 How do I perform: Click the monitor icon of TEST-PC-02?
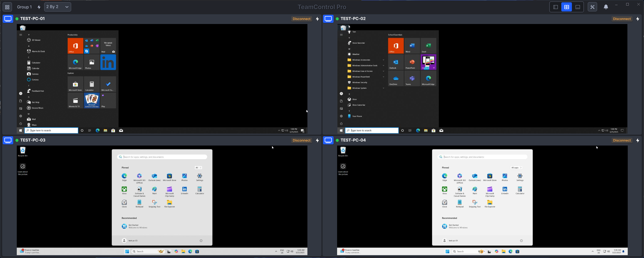(328, 19)
